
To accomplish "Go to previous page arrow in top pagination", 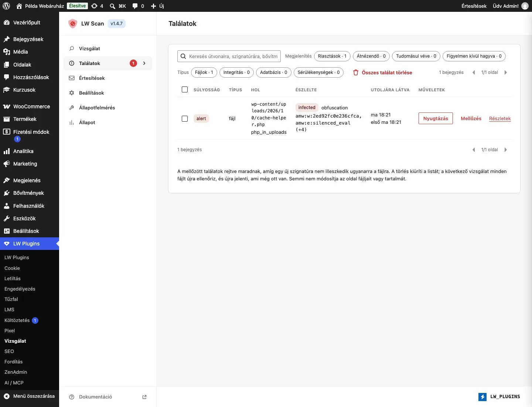I will pos(474,72).
